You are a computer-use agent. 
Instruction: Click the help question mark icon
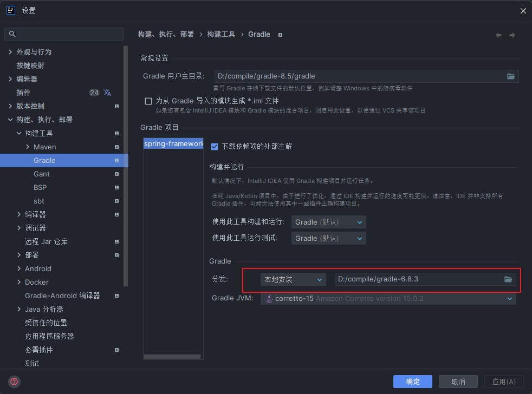point(14,382)
